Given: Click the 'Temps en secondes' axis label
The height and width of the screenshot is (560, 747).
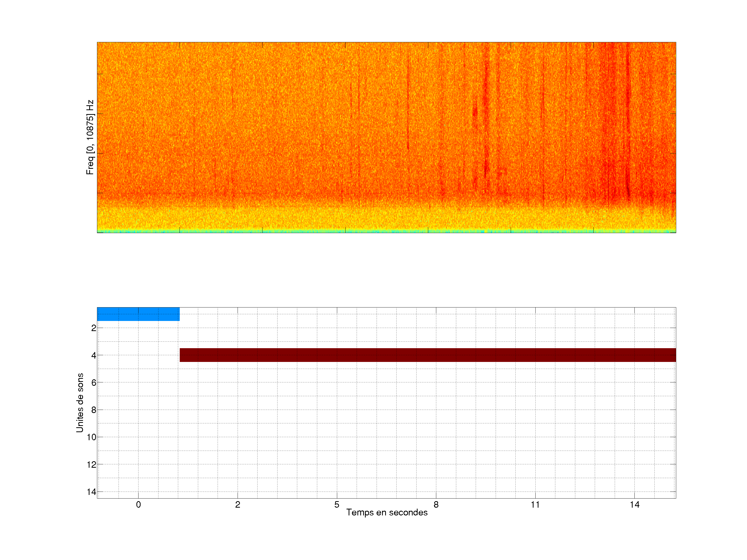Looking at the screenshot, I should (387, 512).
